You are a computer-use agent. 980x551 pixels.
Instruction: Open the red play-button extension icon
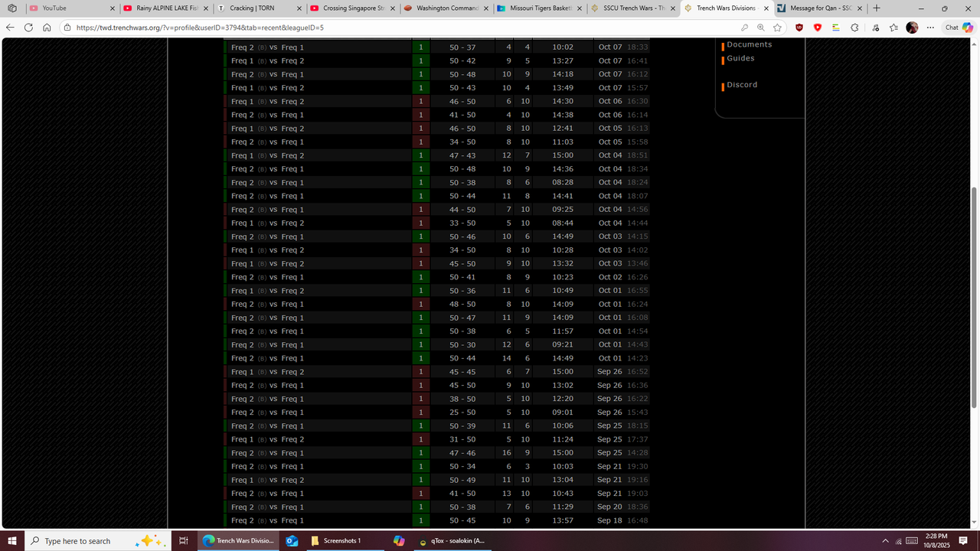818,27
